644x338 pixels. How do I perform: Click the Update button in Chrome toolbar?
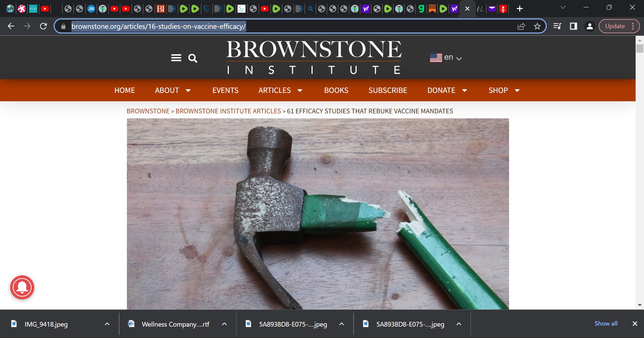[615, 26]
